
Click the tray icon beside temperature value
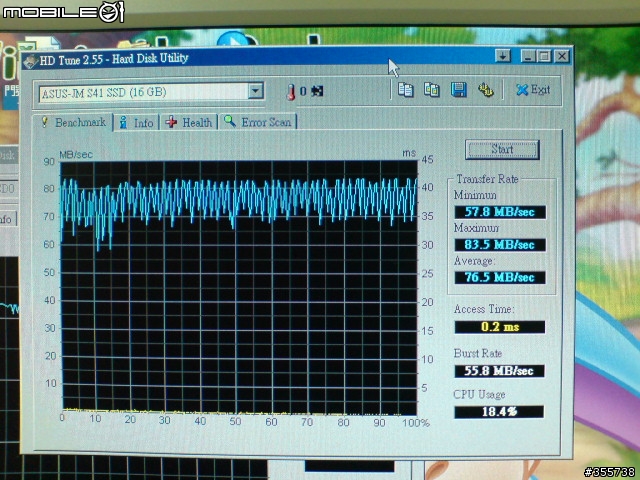(x=317, y=91)
